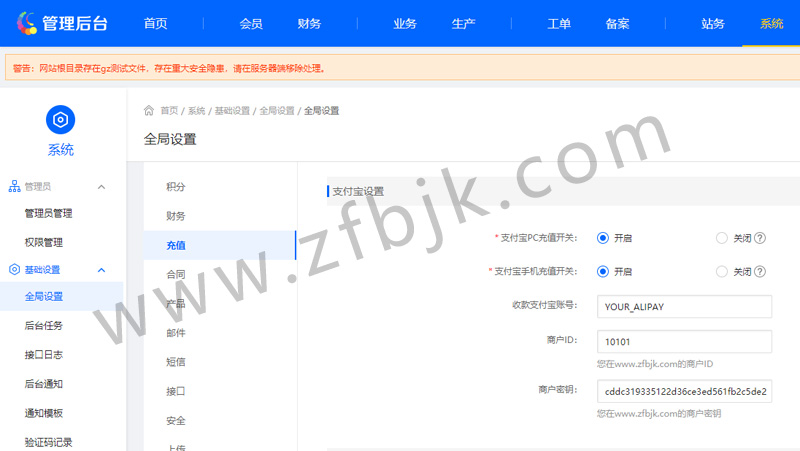Go to 首页 breadcrumb link
Screen dimensions: 800x451
click(169, 111)
